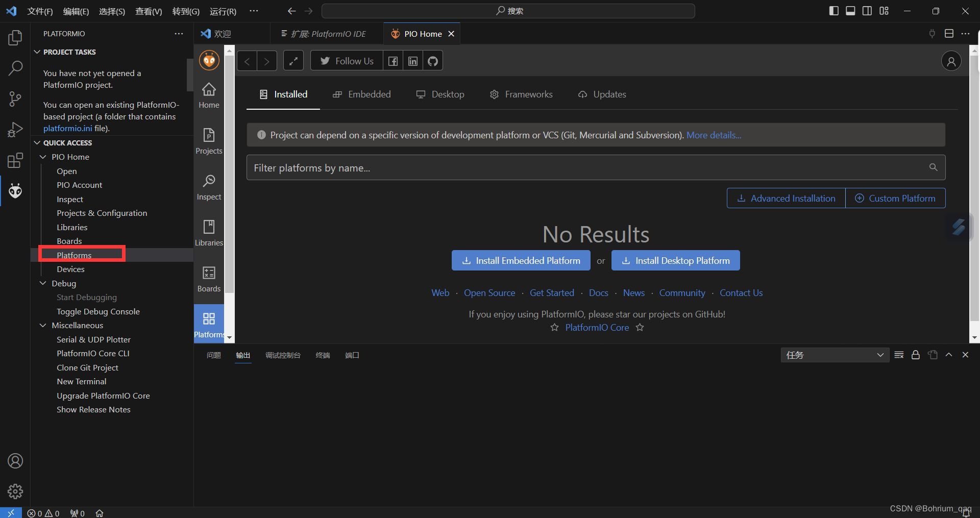Switch to the Frameworks tab
Viewport: 980px width, 518px height.
pyautogui.click(x=521, y=94)
